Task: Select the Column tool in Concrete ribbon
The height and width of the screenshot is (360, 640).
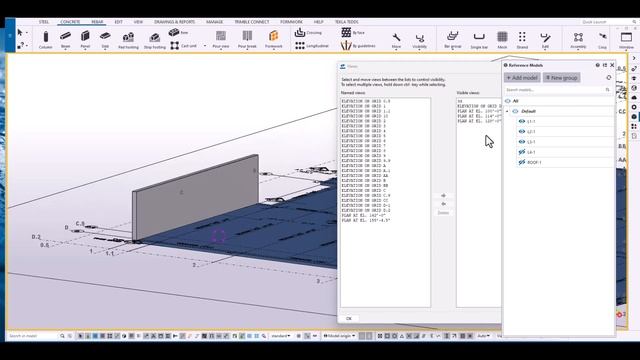Action: [45, 40]
